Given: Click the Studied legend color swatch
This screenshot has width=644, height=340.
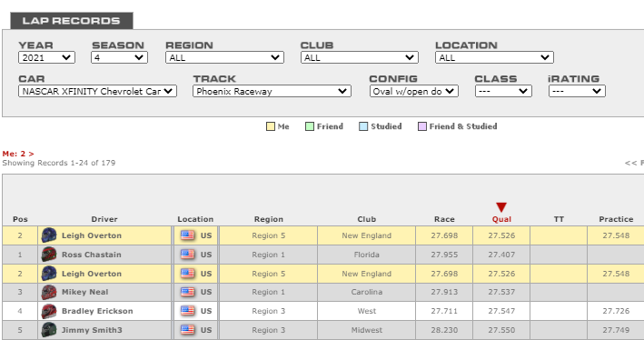Looking at the screenshot, I should point(363,126).
